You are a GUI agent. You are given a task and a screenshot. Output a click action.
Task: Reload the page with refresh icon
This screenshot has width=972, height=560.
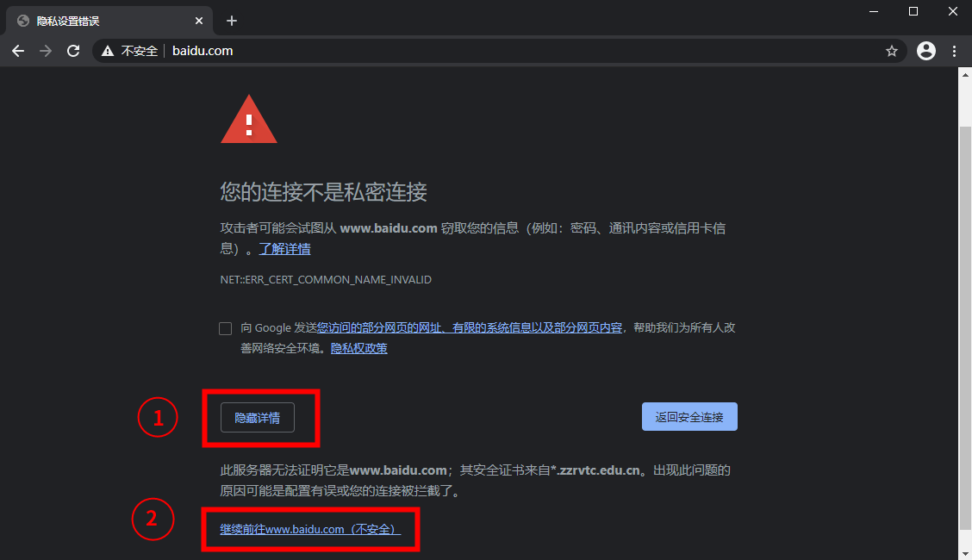pos(73,51)
